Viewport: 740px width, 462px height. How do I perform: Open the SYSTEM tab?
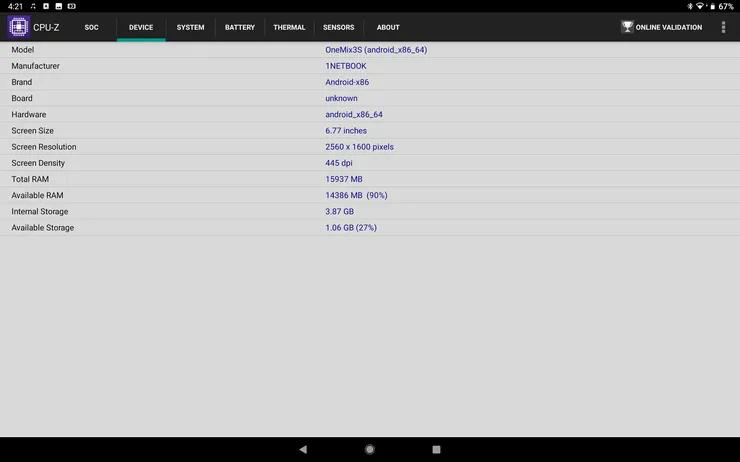(191, 27)
